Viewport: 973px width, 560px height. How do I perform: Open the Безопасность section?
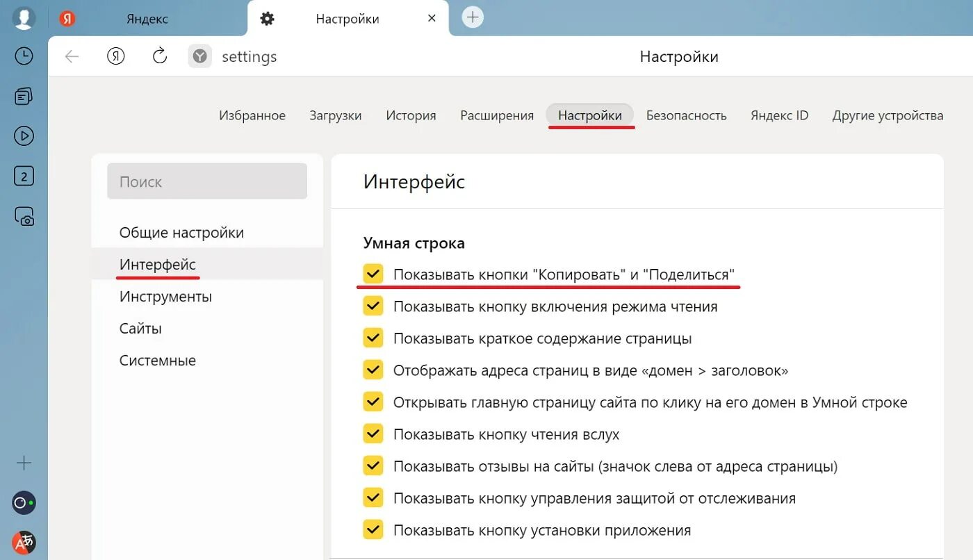coord(687,115)
